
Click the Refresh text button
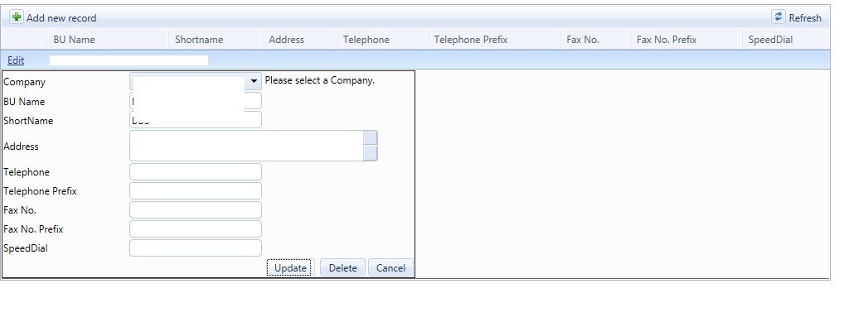pyautogui.click(x=805, y=18)
